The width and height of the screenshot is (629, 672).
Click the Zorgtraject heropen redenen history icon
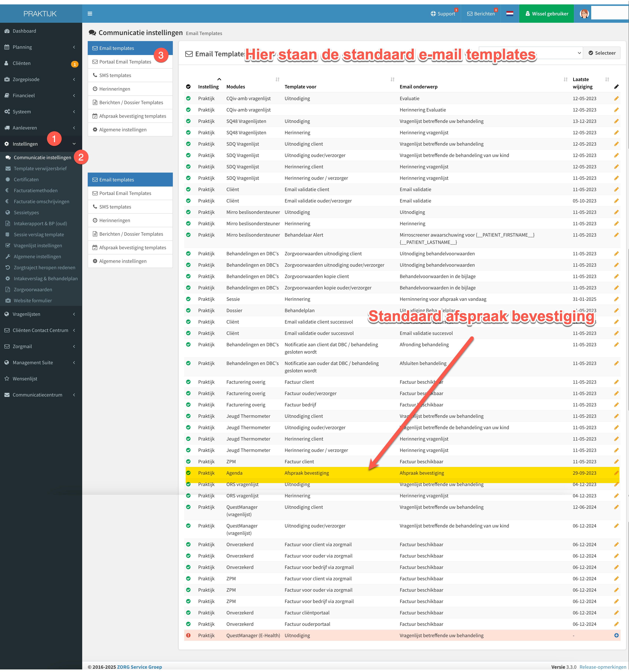point(8,268)
